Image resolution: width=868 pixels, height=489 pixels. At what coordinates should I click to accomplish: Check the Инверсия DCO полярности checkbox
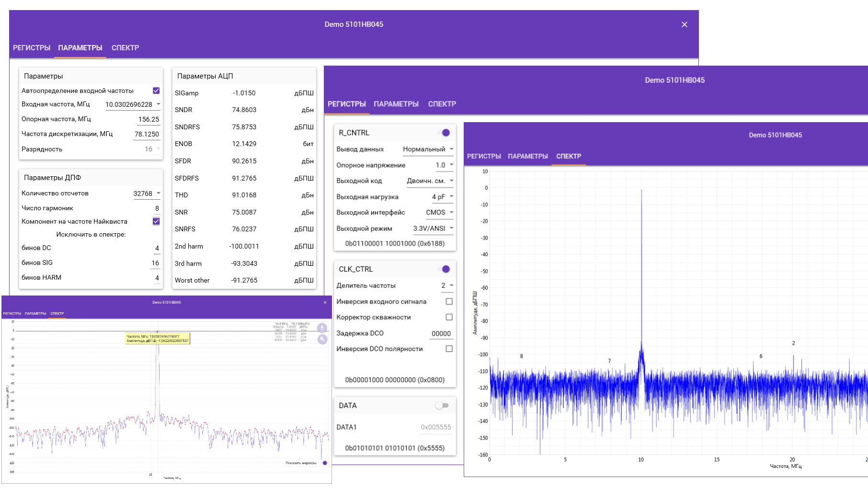coord(449,349)
